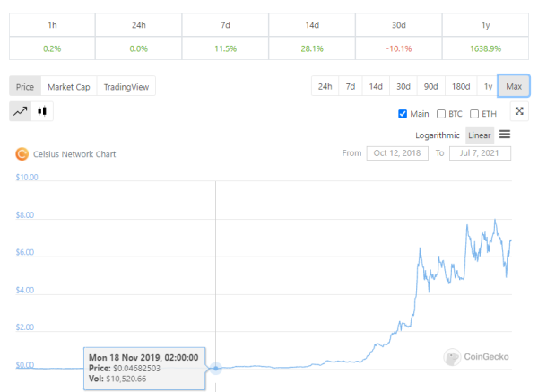Viewport: 538px width, 392px height.
Task: Open the From date field Oct 12, 2018
Action: (397, 153)
